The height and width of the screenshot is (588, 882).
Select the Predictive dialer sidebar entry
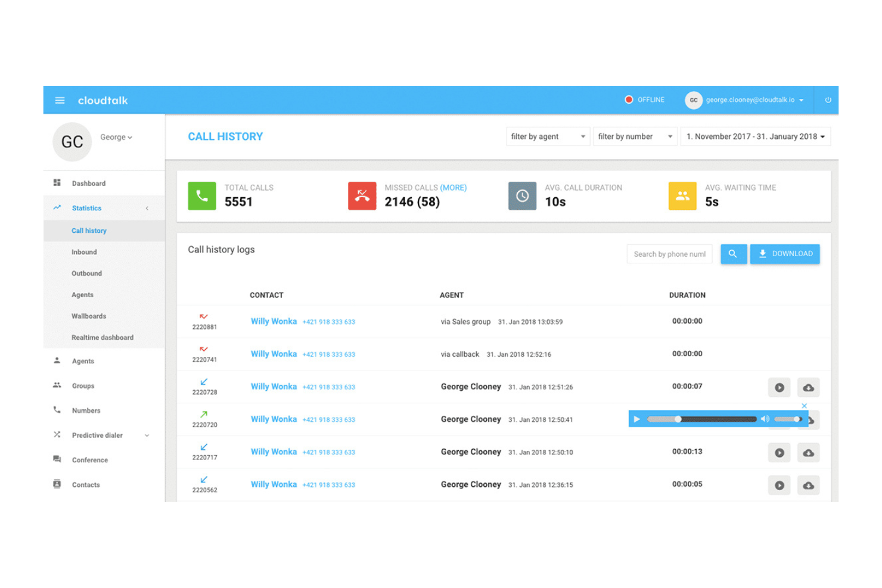click(97, 435)
